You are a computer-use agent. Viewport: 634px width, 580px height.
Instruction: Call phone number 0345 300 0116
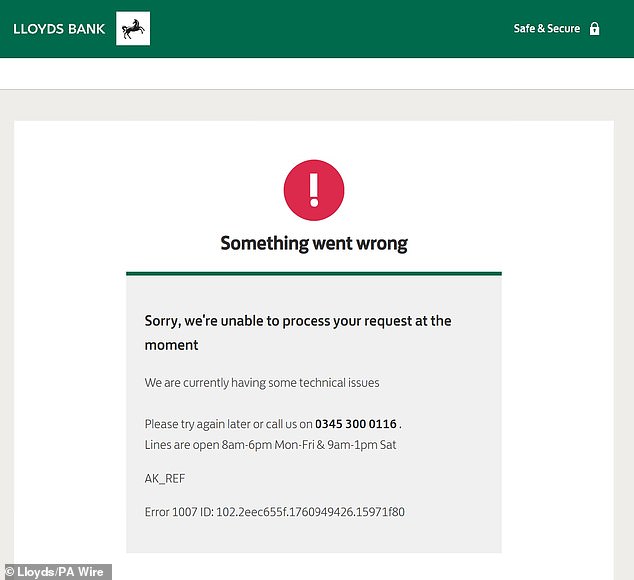[355, 424]
